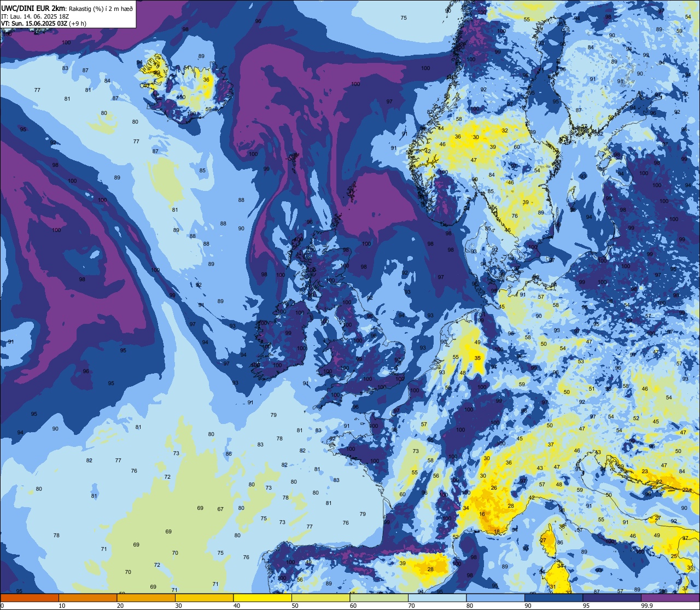Click the '75' value at the map's top
700x610 pixels.
pos(404,18)
